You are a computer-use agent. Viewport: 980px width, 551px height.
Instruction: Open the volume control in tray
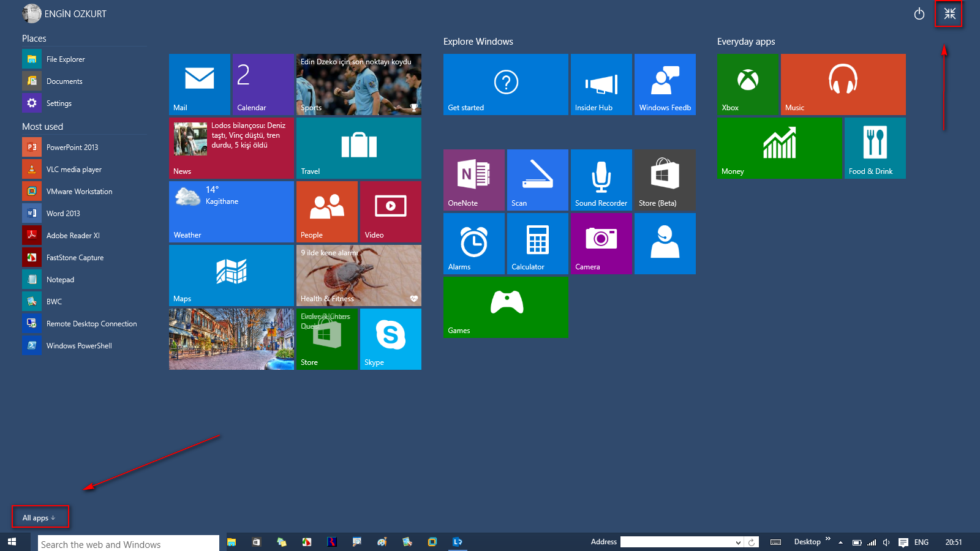pyautogui.click(x=886, y=542)
